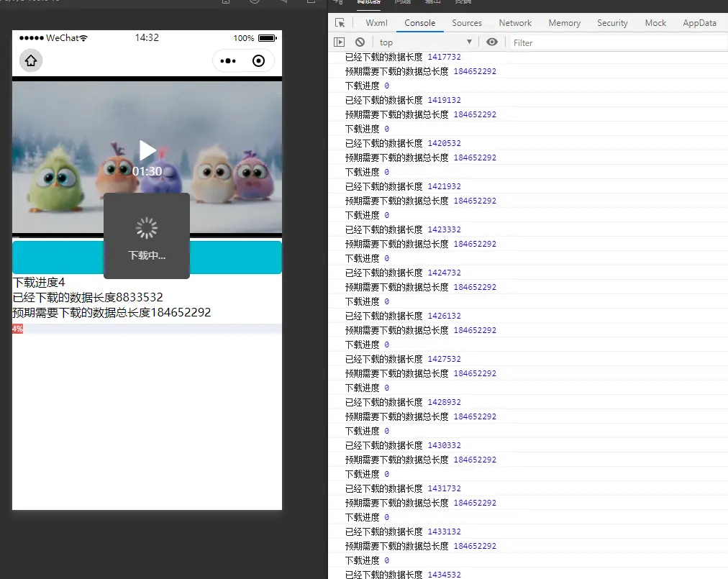Click the 下载进度4 text in simulator
This screenshot has width=728, height=579.
(x=39, y=282)
